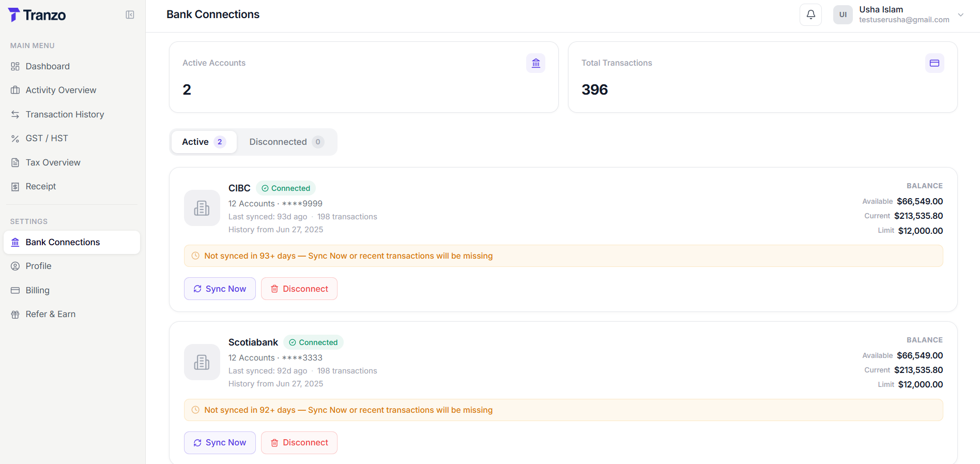
Task: Open Profile settings
Action: tap(72, 266)
